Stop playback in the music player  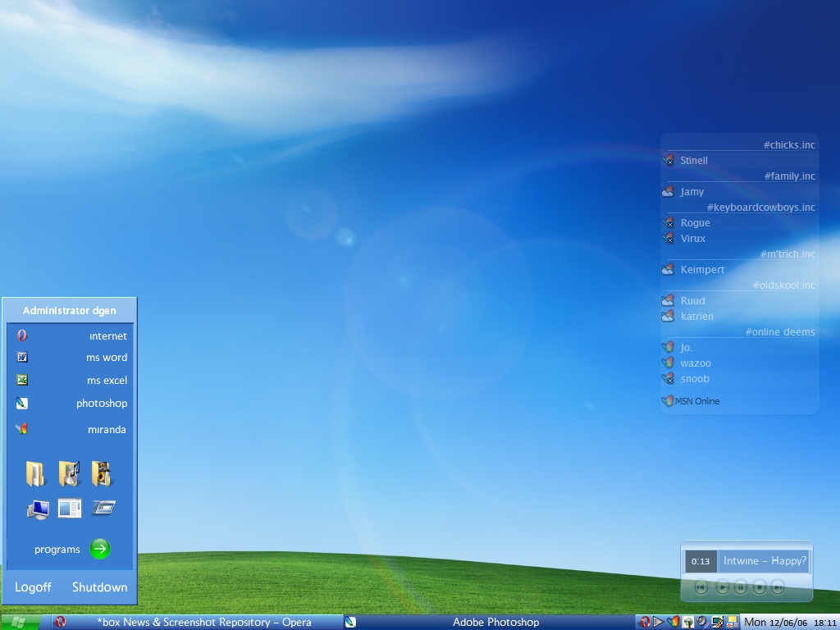coord(760,587)
